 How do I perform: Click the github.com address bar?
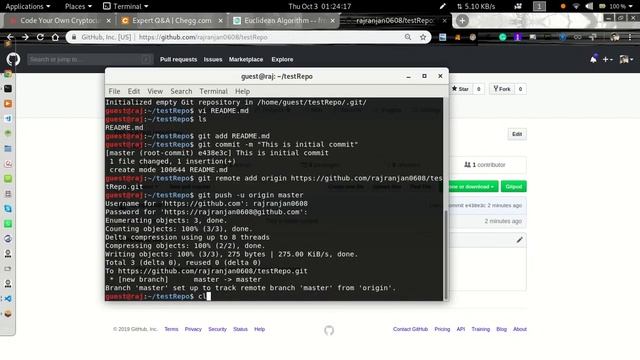248,37
